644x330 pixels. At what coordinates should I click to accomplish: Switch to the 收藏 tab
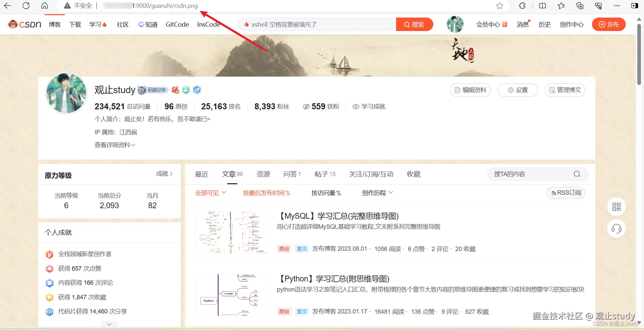(413, 174)
